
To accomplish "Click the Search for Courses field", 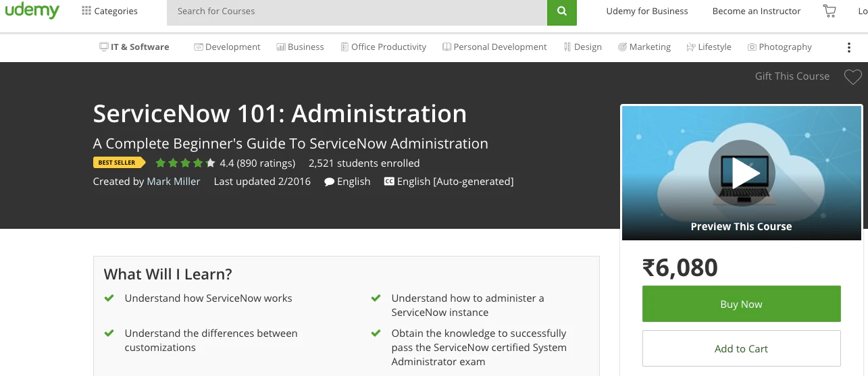I will click(x=357, y=11).
